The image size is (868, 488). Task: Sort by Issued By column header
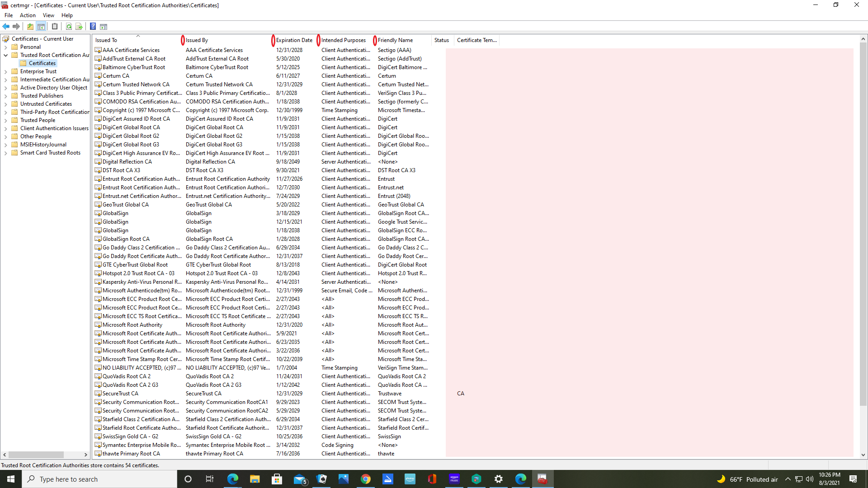pyautogui.click(x=228, y=40)
